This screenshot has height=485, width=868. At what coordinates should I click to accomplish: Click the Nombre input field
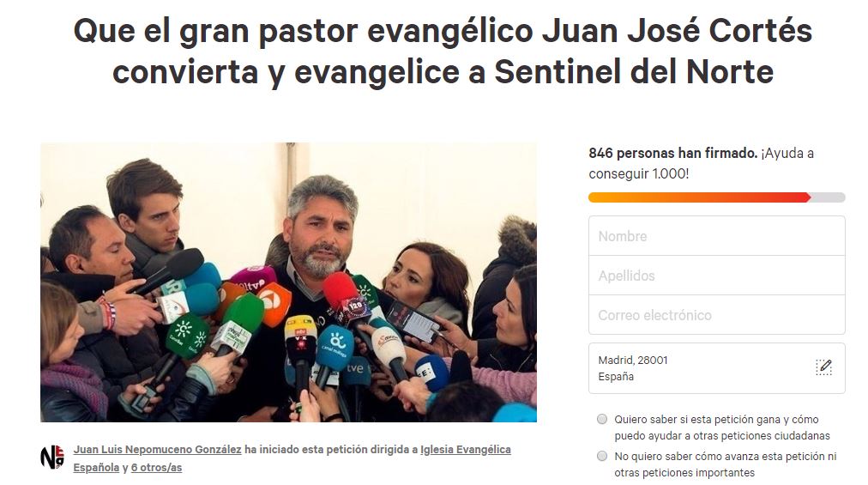coord(717,236)
